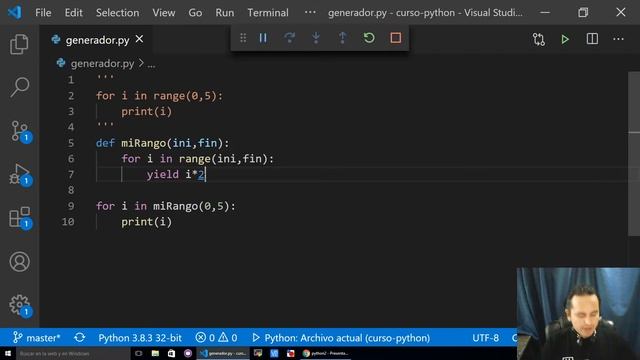Screen dimensions: 640x360
Task: Change UTF-8 file encoding
Action: coord(485,338)
